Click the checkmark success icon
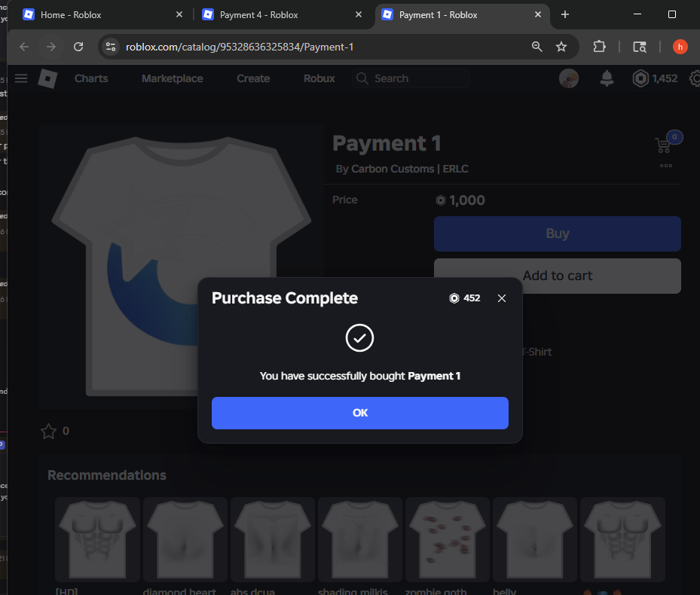This screenshot has width=700, height=595. 360,338
